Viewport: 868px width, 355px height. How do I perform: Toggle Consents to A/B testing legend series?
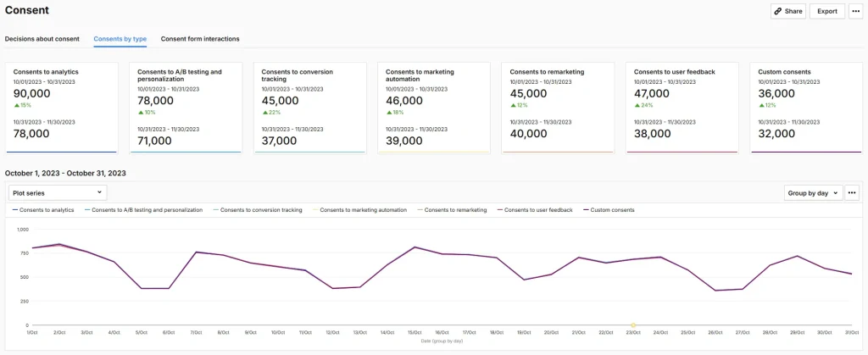click(x=146, y=210)
